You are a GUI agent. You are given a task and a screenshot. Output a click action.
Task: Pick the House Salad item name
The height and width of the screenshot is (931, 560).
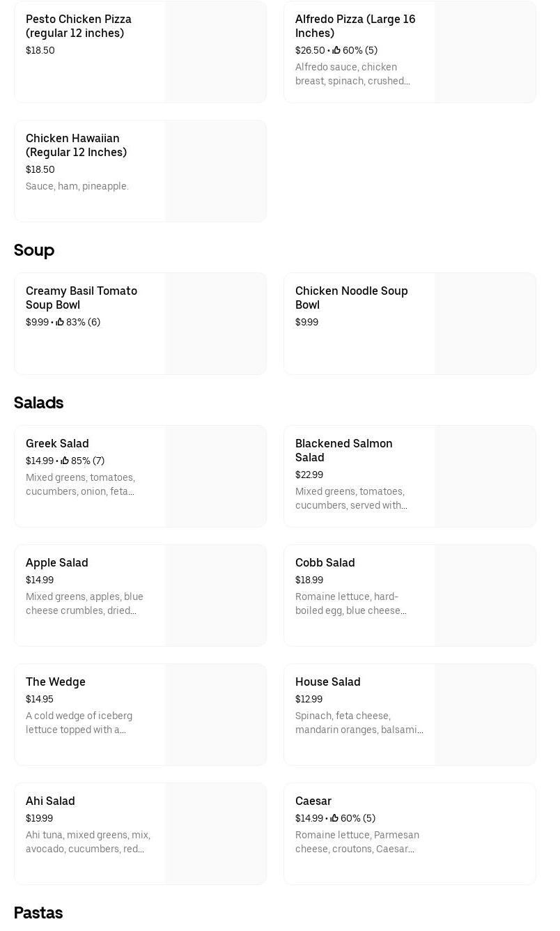point(328,682)
